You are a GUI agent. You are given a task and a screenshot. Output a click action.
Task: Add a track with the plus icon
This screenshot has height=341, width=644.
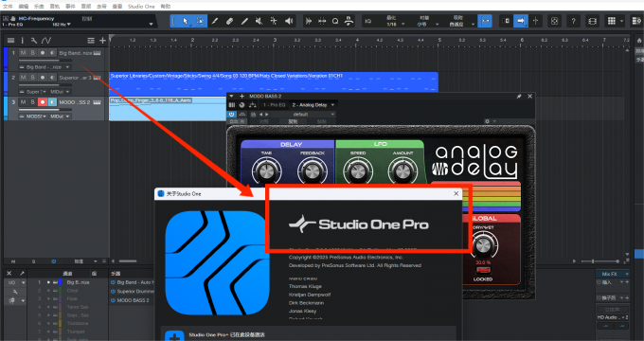tap(102, 41)
